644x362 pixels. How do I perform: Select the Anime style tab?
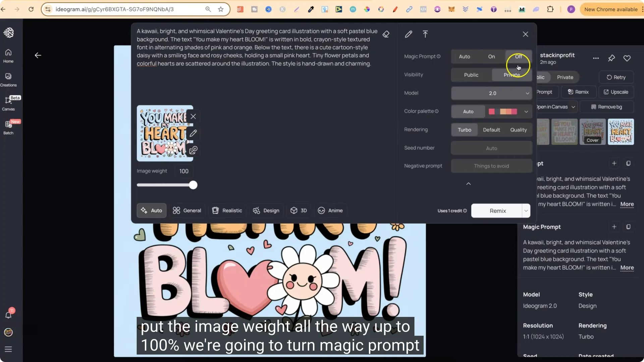pyautogui.click(x=330, y=210)
